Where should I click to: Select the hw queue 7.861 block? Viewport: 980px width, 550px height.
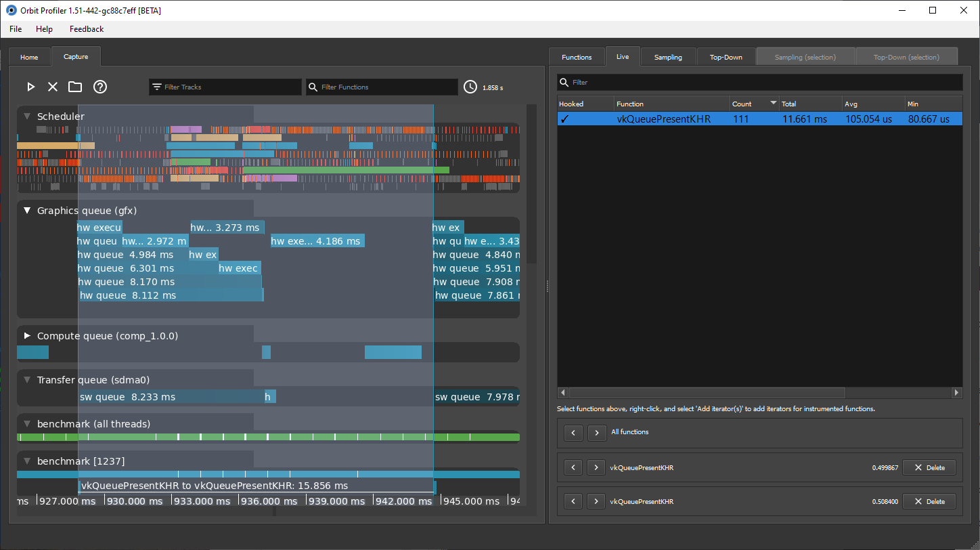click(477, 295)
